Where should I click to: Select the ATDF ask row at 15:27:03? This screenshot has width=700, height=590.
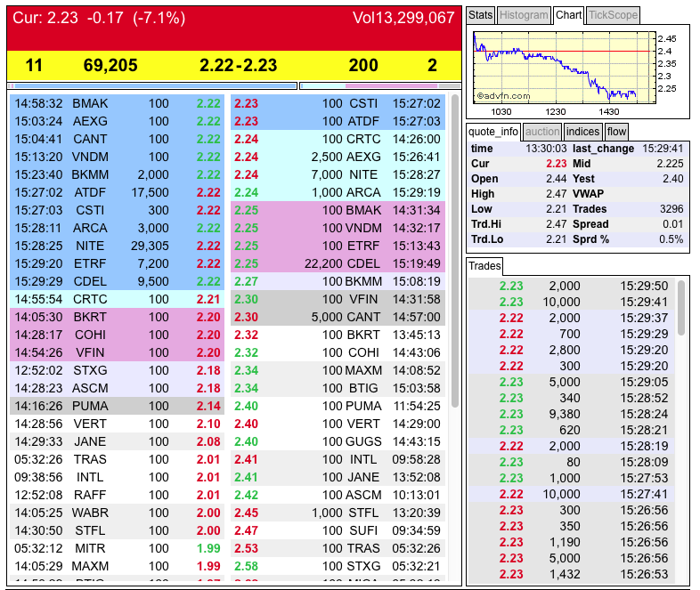click(338, 121)
